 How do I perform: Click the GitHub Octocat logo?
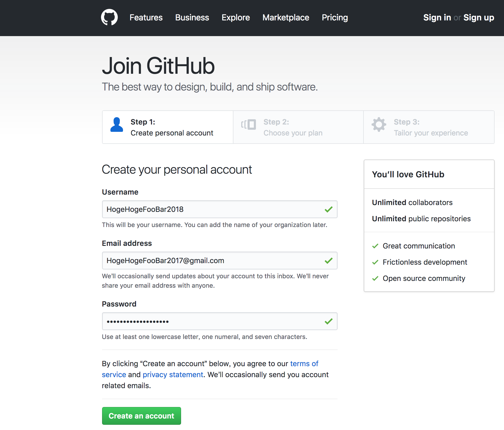109,17
